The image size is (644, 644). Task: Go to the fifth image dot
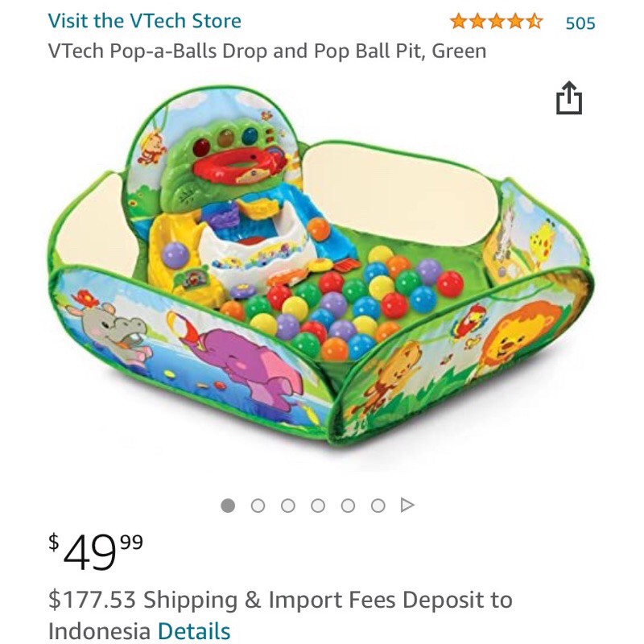click(x=348, y=506)
